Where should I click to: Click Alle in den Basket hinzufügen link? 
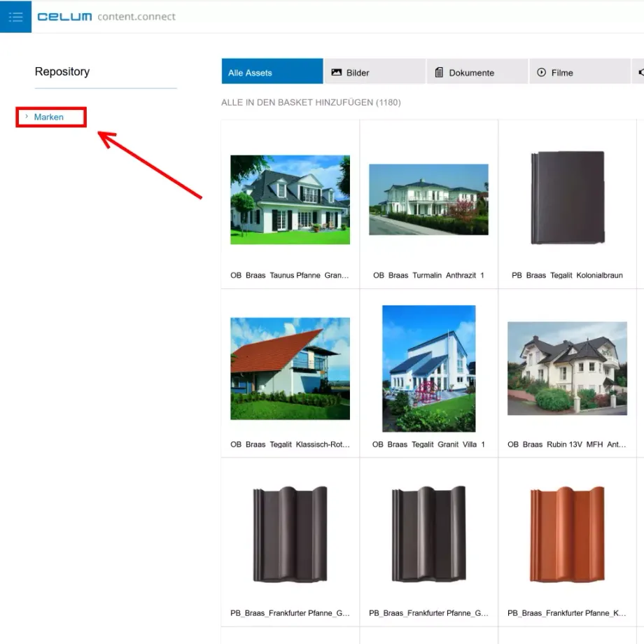(x=311, y=102)
